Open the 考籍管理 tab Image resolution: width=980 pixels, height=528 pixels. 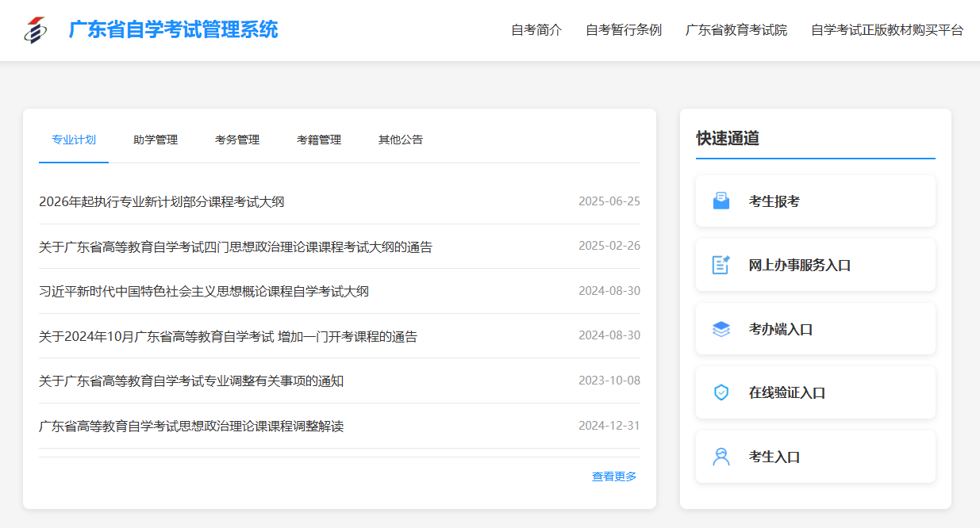[x=319, y=140]
